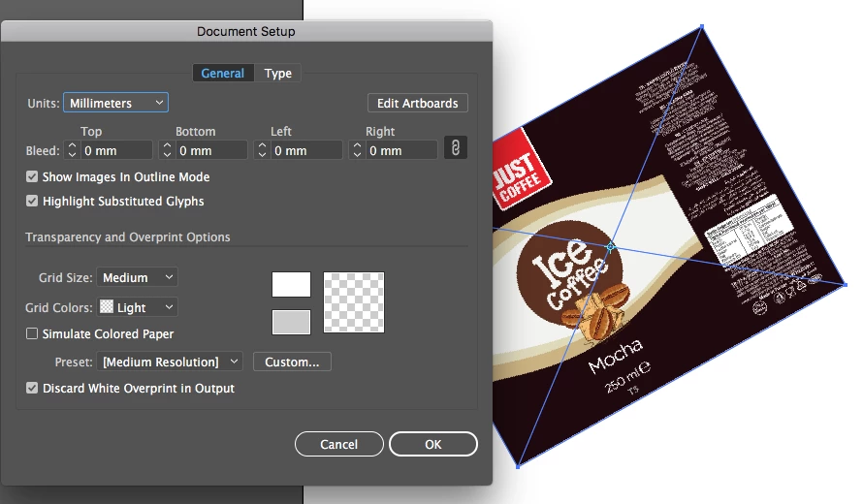The height and width of the screenshot is (504, 863).
Task: Click the Just Coffee red logo in artwork
Action: point(519,170)
